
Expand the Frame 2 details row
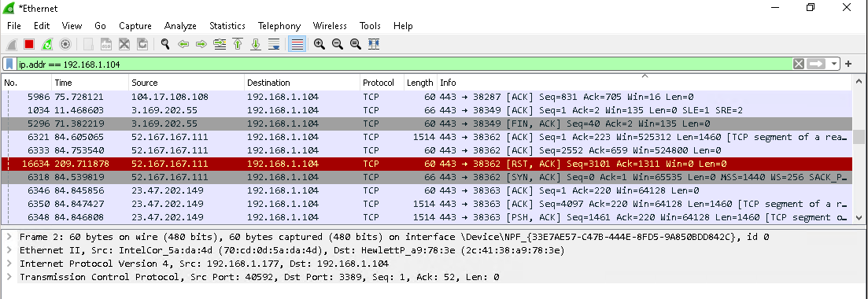9,237
